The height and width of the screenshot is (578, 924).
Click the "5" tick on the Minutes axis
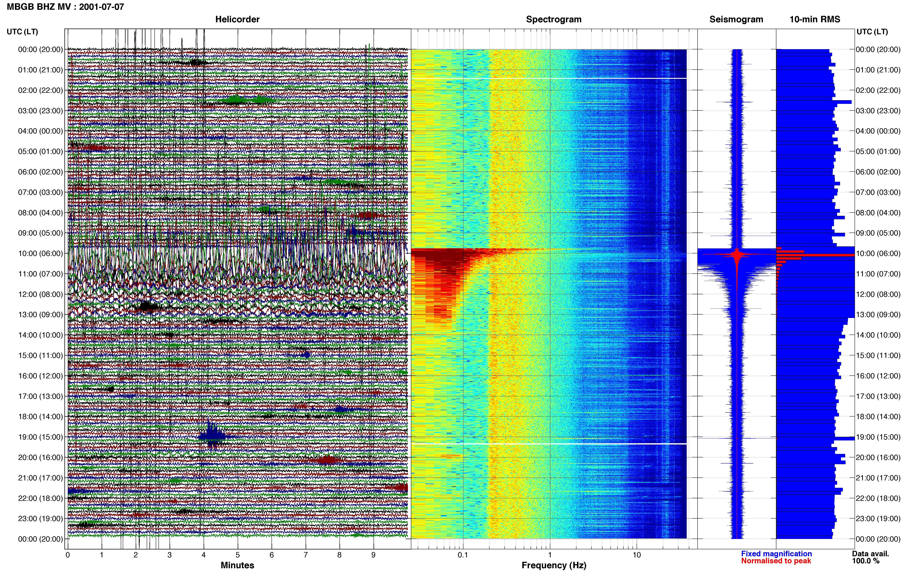238,555
